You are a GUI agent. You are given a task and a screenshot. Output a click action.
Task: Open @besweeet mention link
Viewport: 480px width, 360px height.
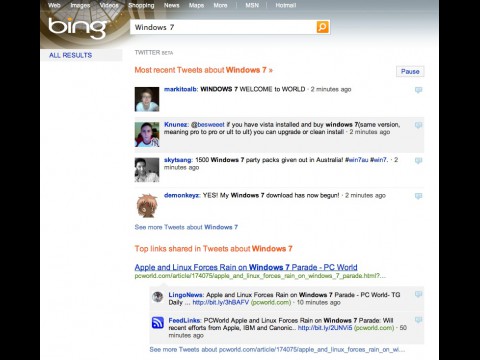(x=208, y=125)
